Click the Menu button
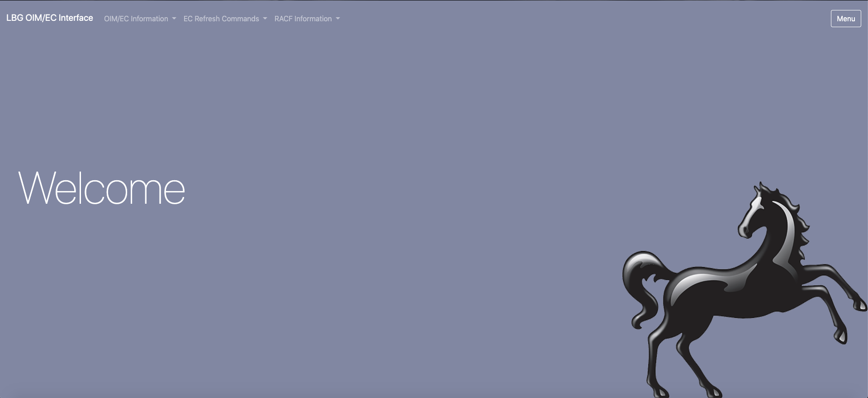The width and height of the screenshot is (868, 398). [845, 19]
